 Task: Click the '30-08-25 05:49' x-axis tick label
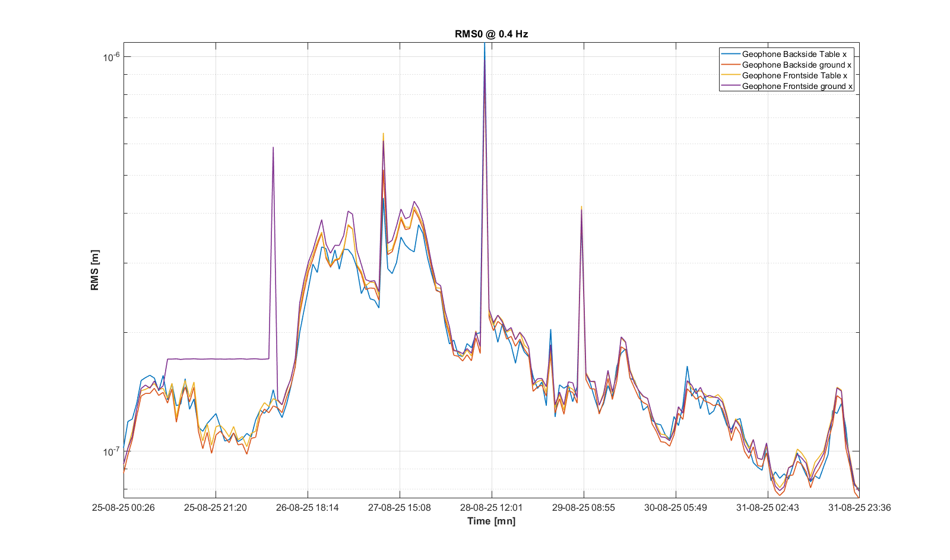point(676,507)
